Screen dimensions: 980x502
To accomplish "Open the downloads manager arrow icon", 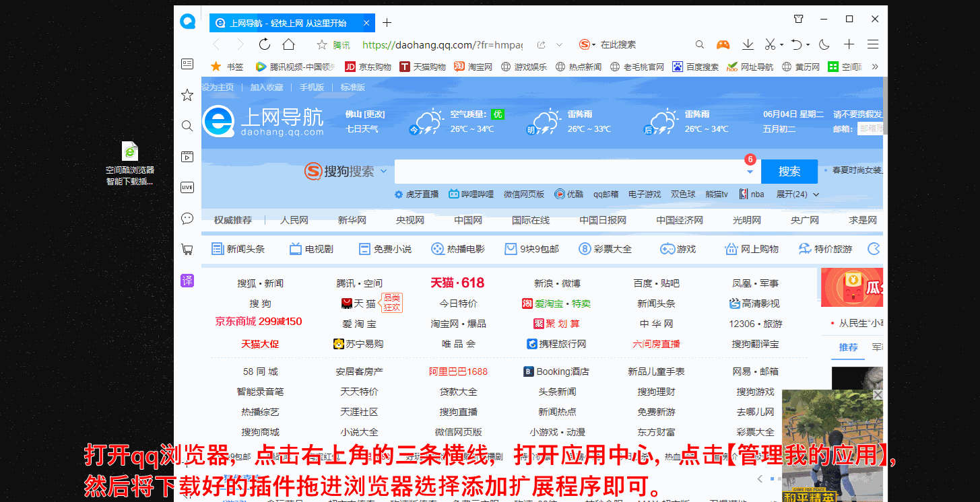I will (x=748, y=44).
